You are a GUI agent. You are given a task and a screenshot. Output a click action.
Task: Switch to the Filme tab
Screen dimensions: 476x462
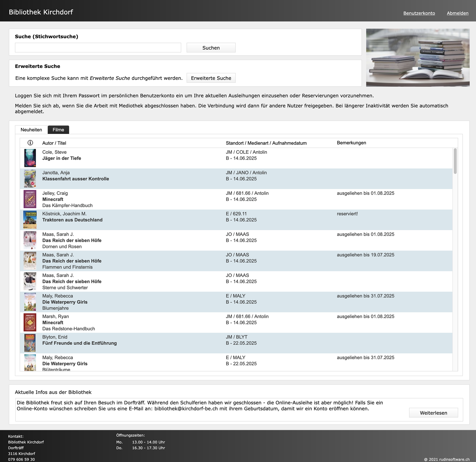pos(58,130)
